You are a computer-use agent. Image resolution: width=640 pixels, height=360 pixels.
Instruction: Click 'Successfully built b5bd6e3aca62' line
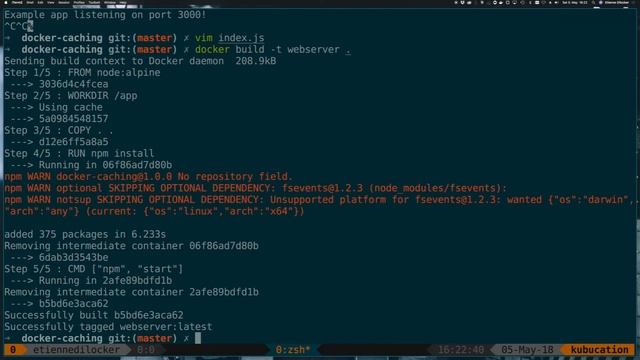[x=94, y=315]
